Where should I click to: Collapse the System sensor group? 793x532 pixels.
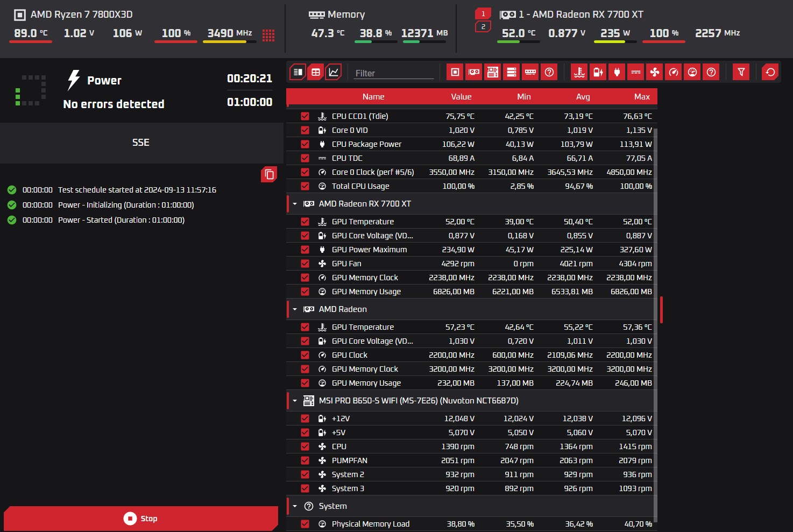point(295,506)
